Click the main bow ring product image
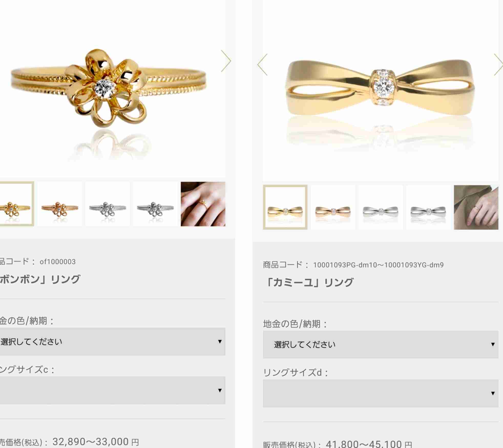 [381, 90]
